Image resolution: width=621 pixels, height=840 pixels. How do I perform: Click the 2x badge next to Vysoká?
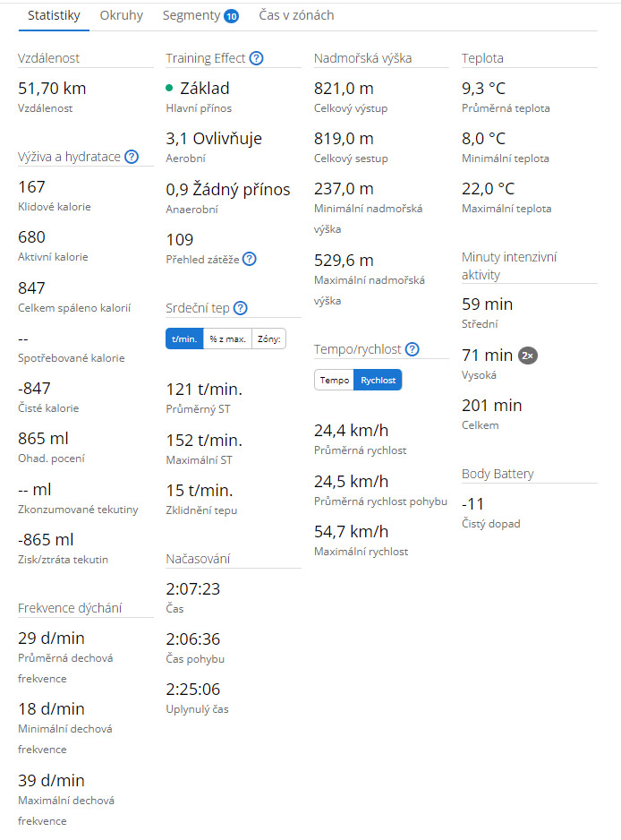(x=528, y=356)
